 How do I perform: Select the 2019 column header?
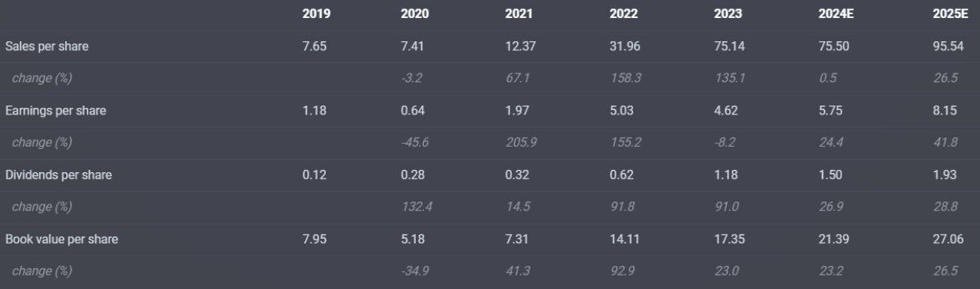tap(315, 14)
